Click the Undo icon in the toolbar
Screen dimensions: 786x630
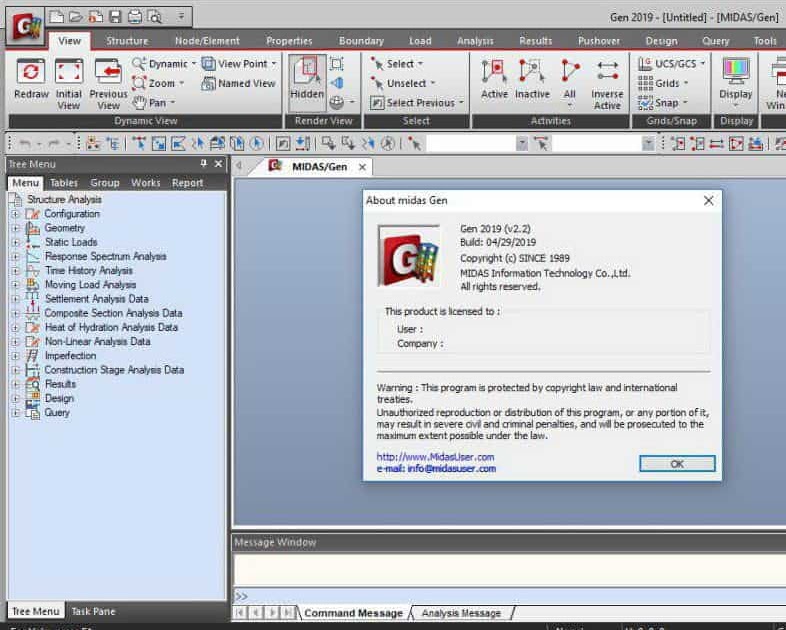click(x=25, y=144)
